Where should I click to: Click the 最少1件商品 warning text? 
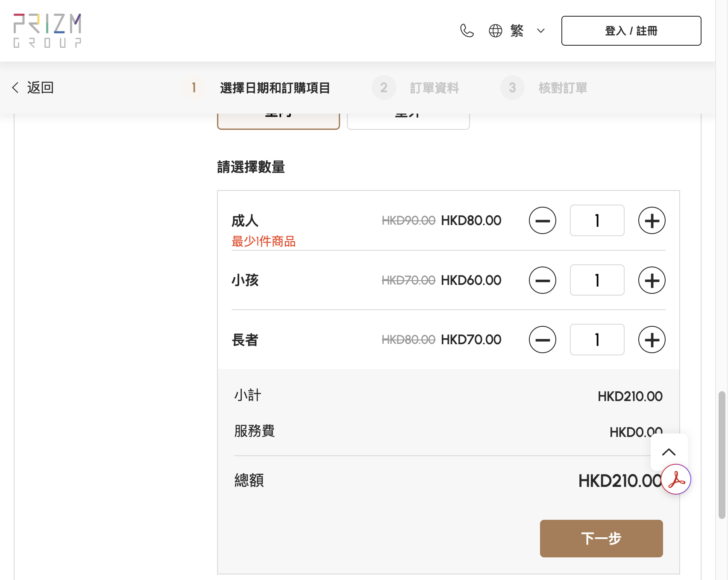pyautogui.click(x=264, y=241)
